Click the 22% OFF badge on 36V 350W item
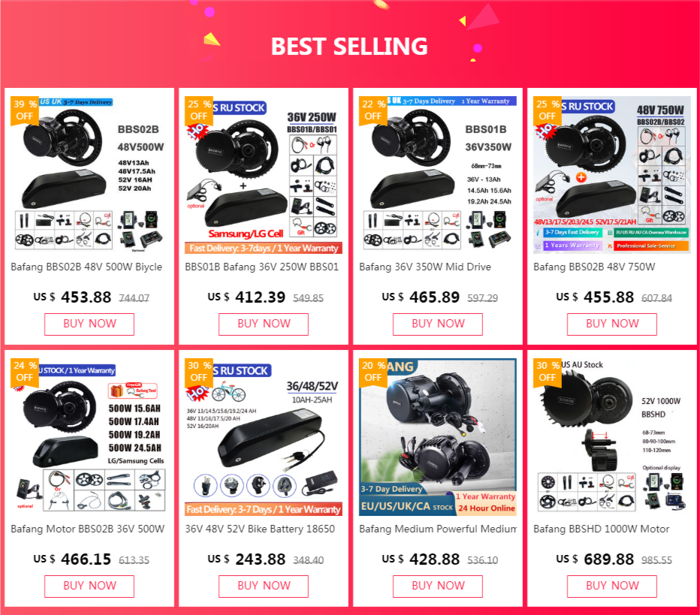 (x=373, y=110)
